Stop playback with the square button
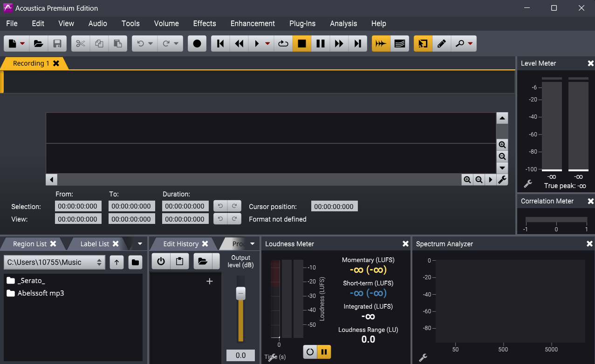Screen dimensions: 595x364 [302, 44]
